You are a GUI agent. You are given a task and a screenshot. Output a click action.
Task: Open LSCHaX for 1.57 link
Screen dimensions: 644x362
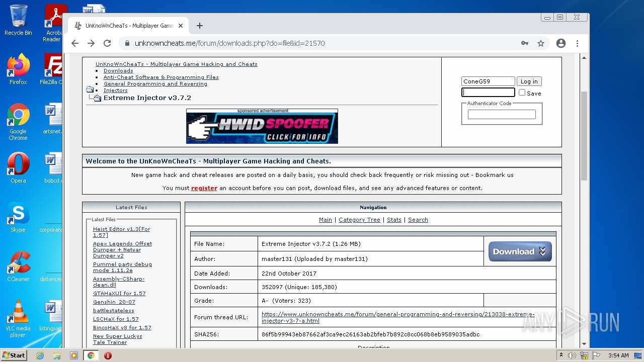coord(116,319)
